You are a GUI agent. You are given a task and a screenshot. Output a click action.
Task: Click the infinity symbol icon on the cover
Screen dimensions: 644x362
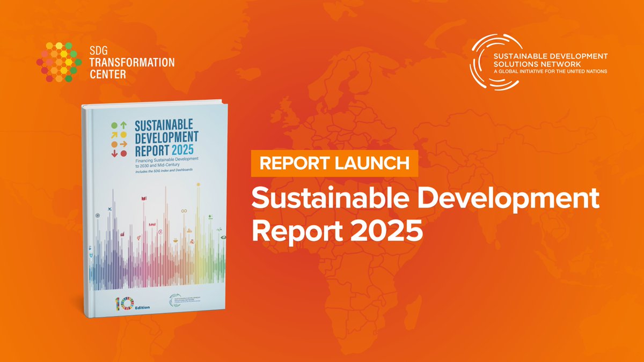pyautogui.click(x=184, y=211)
